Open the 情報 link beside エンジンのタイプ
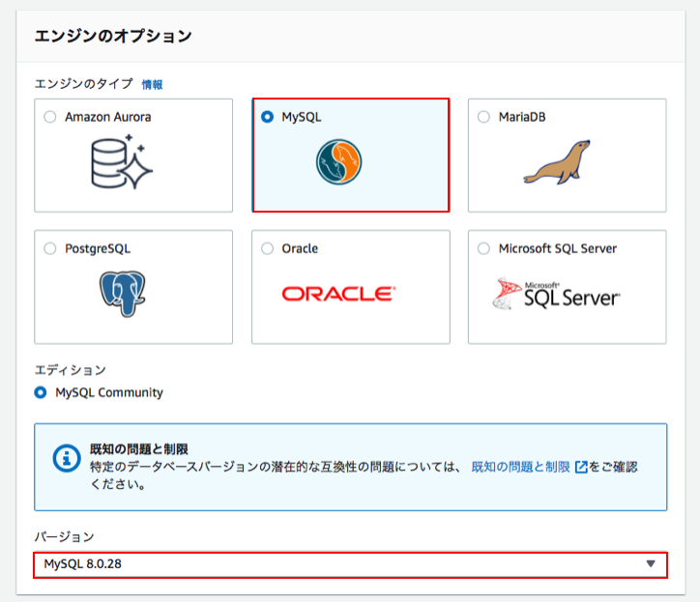This screenshot has width=700, height=602. [x=152, y=85]
